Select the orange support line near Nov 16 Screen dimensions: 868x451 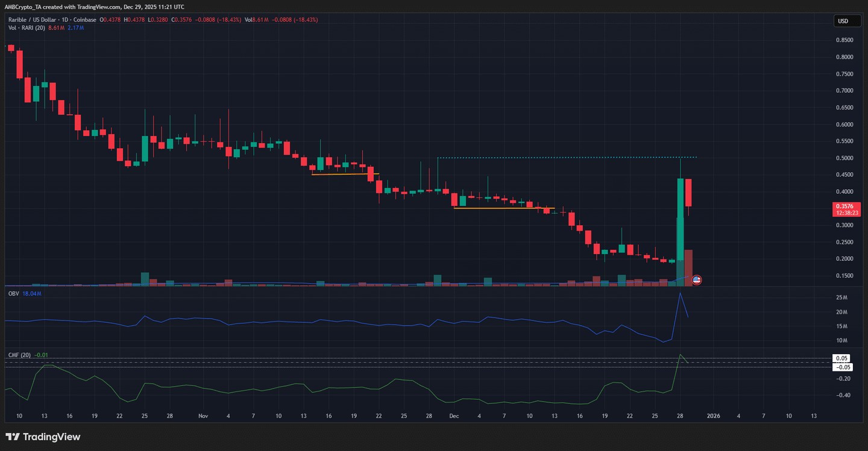345,174
